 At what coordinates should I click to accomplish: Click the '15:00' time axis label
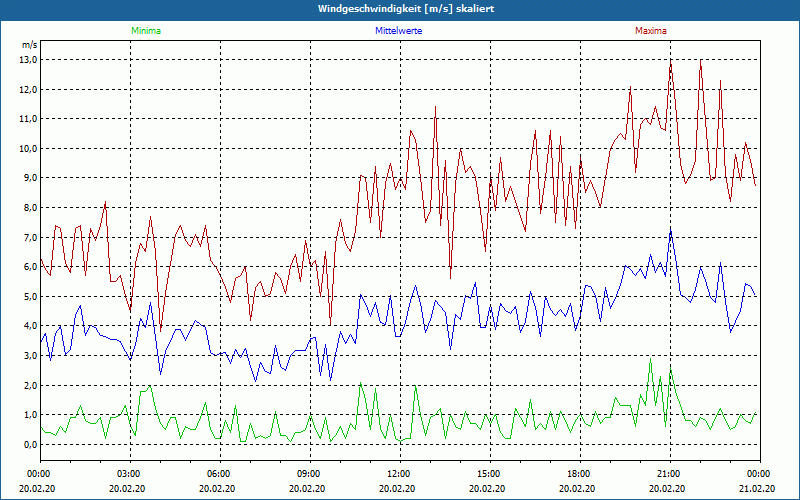point(487,474)
